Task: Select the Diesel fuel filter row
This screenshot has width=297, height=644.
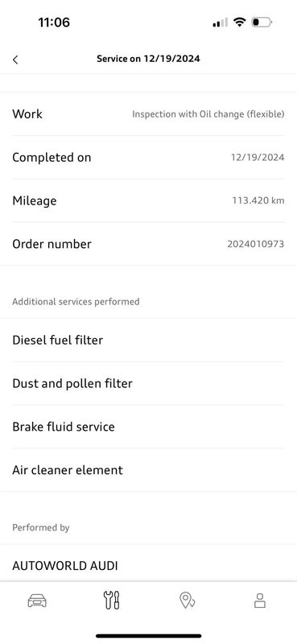Action: tap(148, 340)
